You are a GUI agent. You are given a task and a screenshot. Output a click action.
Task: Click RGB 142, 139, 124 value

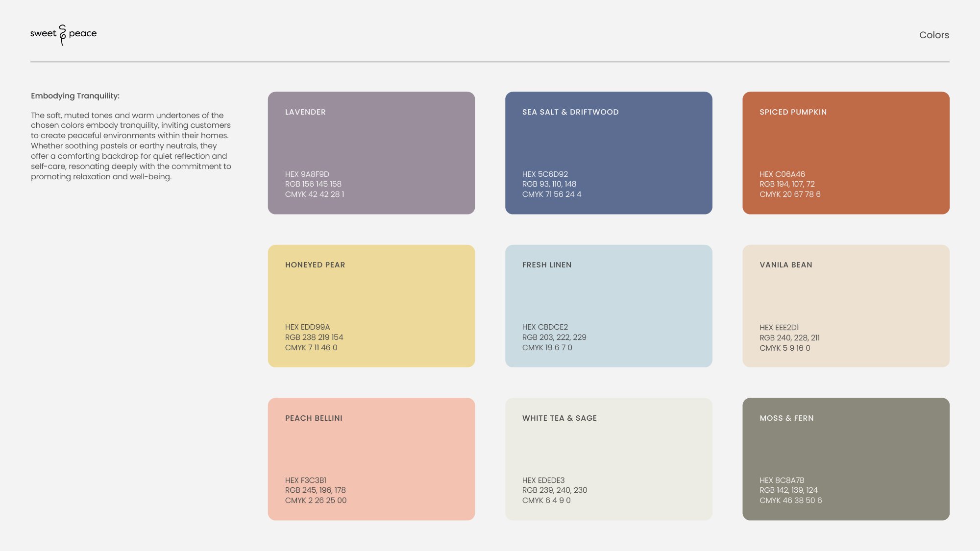[x=788, y=490]
